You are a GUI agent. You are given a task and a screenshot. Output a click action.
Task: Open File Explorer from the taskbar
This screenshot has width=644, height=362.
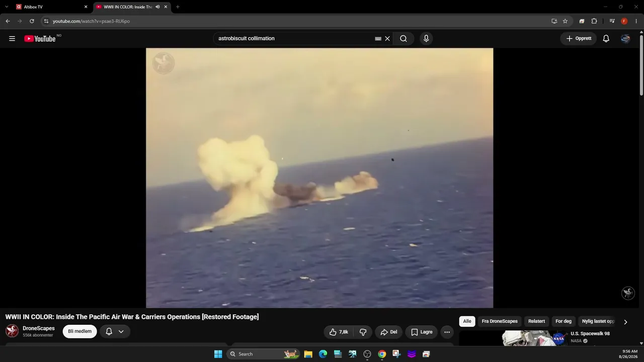coord(308,354)
